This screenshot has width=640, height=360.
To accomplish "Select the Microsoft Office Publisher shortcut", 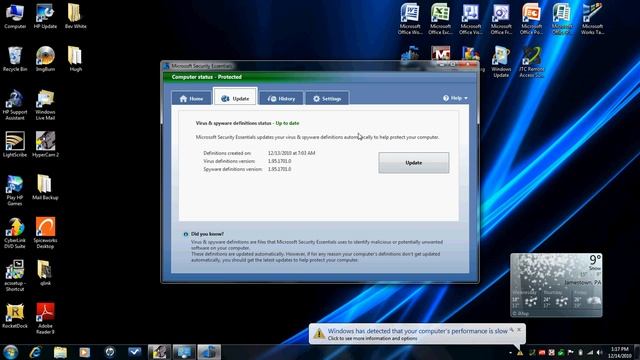I will (x=562, y=19).
